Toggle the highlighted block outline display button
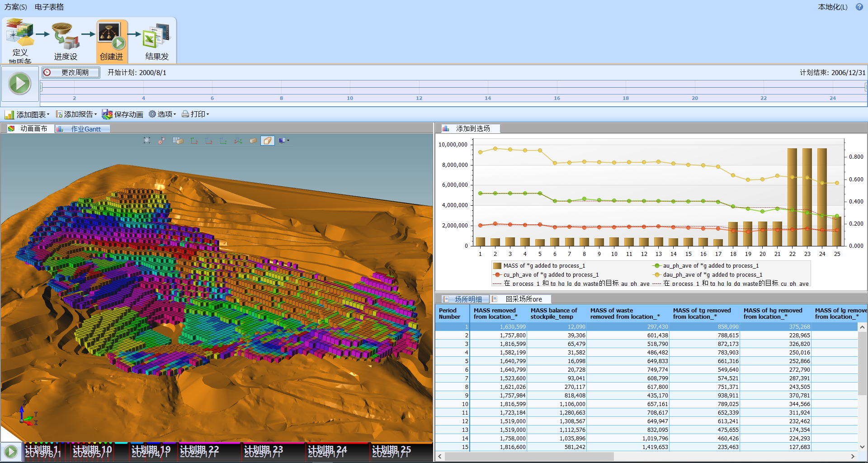868x463 pixels. 267,141
